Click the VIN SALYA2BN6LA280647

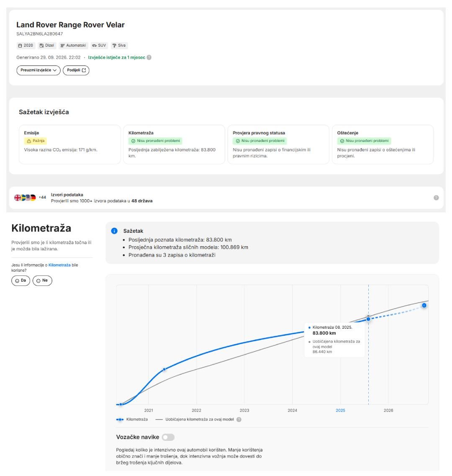(40, 33)
